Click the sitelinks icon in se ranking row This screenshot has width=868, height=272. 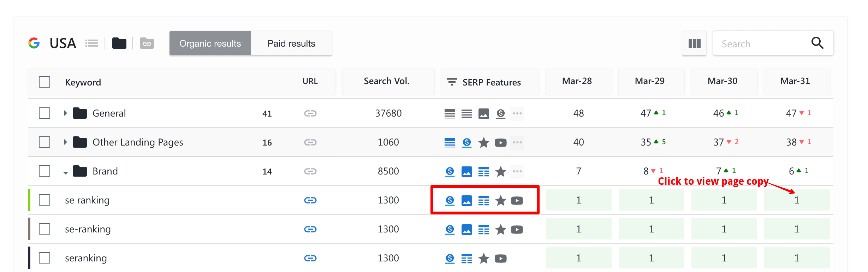coord(483,201)
